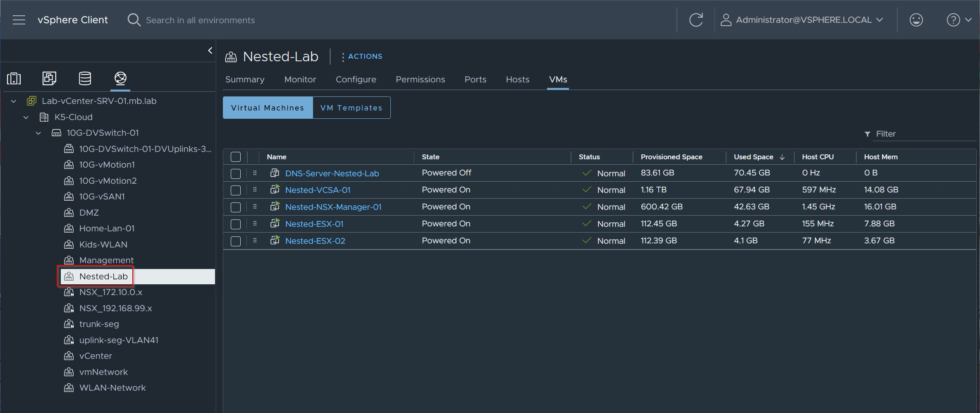Click the trunk-seg segment icon
The height and width of the screenshot is (413, 980).
point(69,324)
